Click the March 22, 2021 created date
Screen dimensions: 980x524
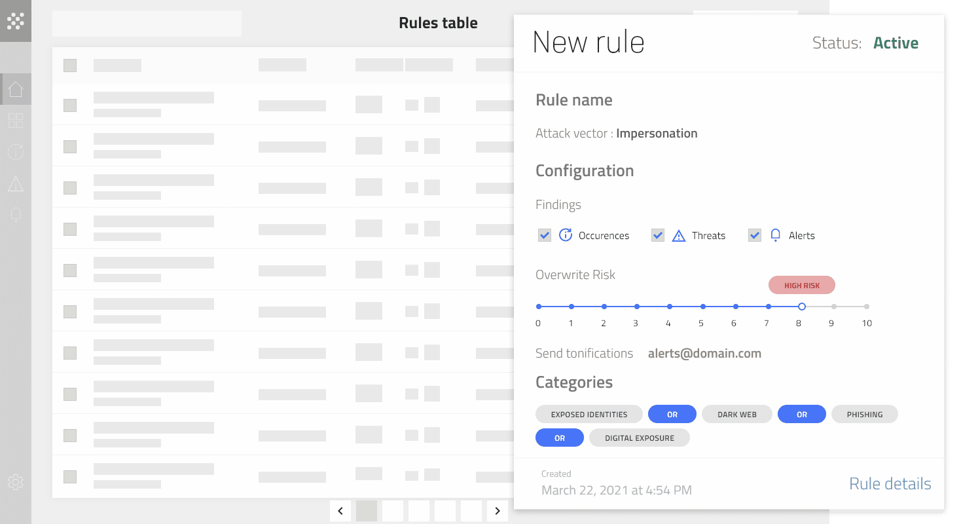(x=617, y=490)
